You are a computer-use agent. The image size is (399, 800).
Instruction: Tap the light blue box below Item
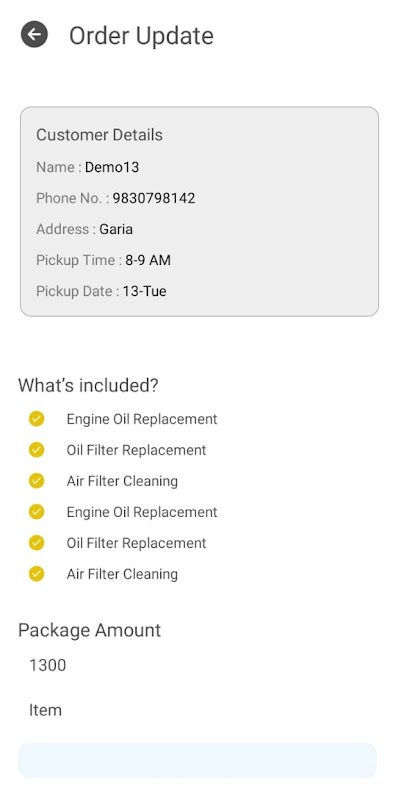[x=197, y=760]
